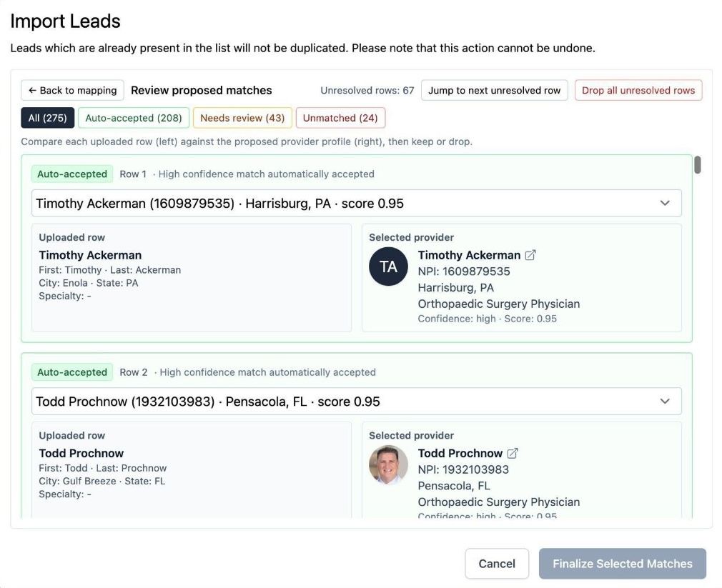Select the All (275) filter tab
The image size is (722, 588).
[x=47, y=117]
